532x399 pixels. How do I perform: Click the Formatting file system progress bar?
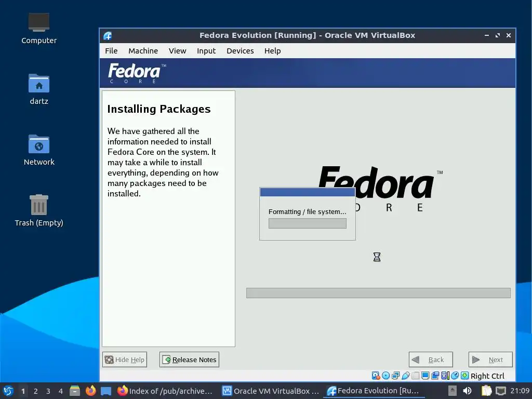(x=308, y=223)
